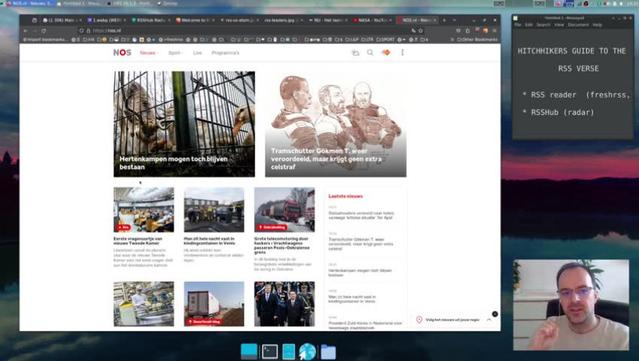The image size is (639, 361).
Task: Click the orange NPO icon in NOS header
Action: click(386, 53)
